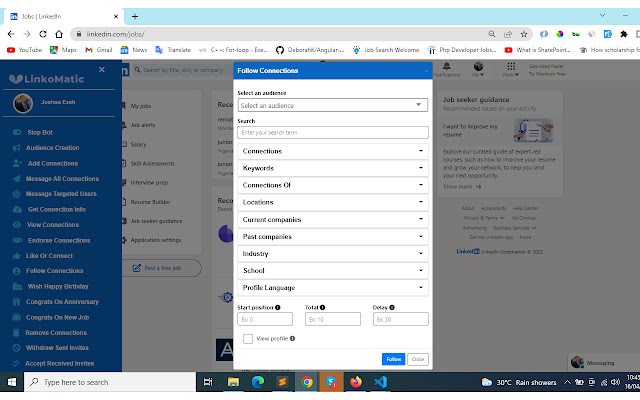The height and width of the screenshot is (400, 640).
Task: Click View profile info icon
Action: click(x=292, y=338)
